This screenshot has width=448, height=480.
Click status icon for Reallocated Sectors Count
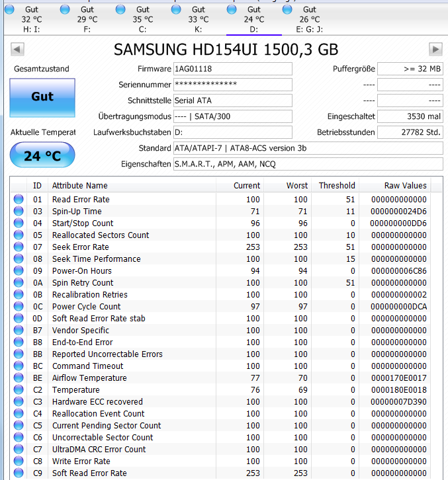point(19,235)
